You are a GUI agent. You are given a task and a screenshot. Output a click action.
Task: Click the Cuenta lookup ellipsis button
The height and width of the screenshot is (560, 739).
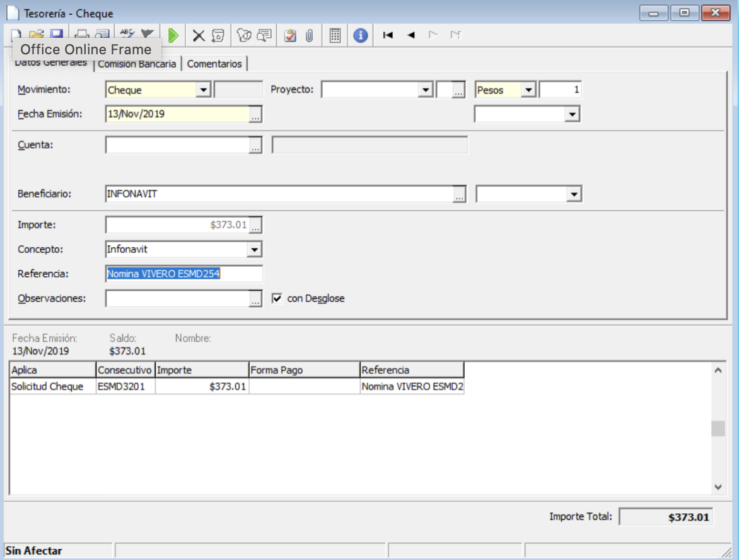point(255,145)
